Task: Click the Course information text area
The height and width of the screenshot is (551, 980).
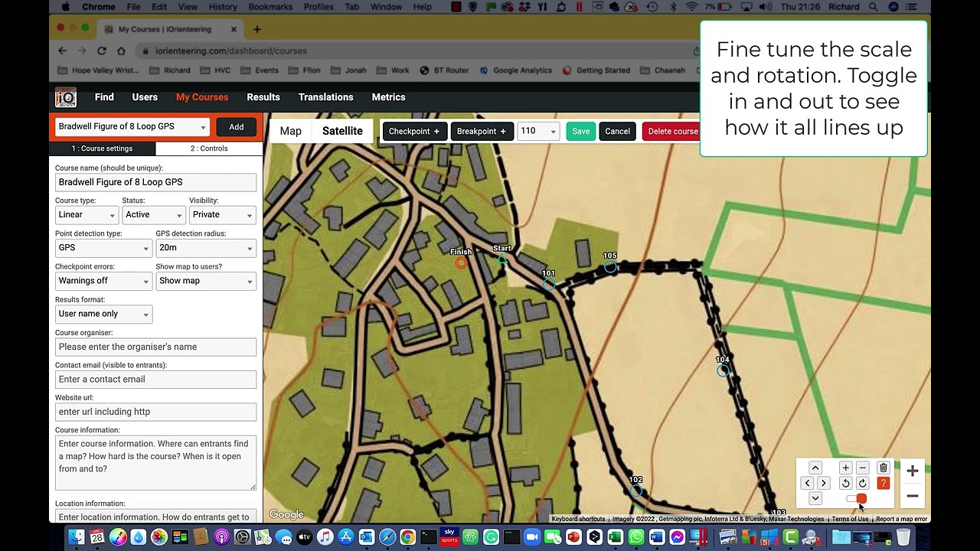Action: click(x=155, y=463)
